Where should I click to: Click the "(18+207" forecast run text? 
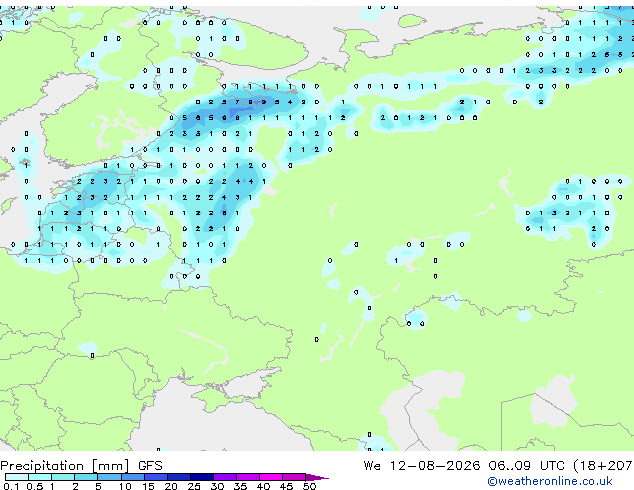pos(603,466)
